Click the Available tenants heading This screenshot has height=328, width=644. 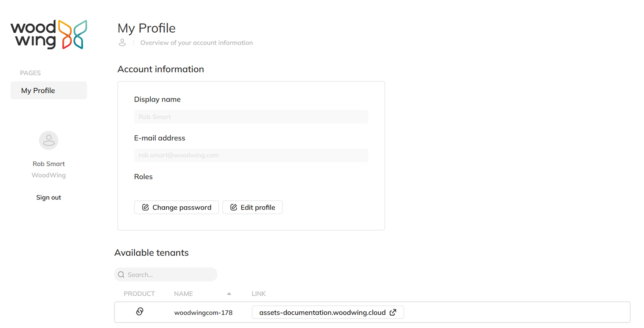click(152, 253)
